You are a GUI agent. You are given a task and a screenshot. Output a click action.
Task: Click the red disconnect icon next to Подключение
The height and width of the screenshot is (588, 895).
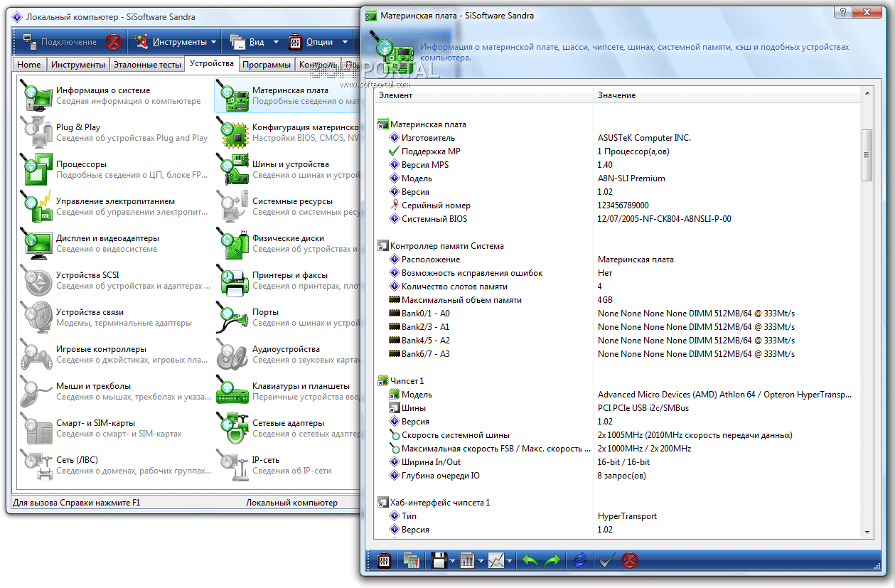(114, 42)
